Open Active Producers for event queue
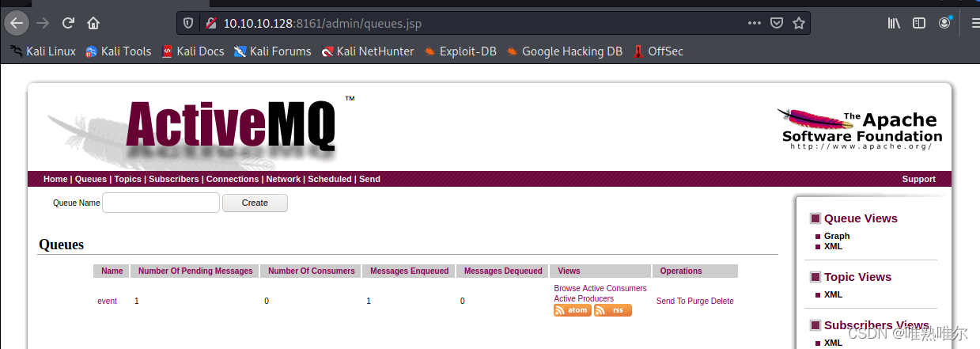Viewport: 980px width, 349px height. (584, 298)
